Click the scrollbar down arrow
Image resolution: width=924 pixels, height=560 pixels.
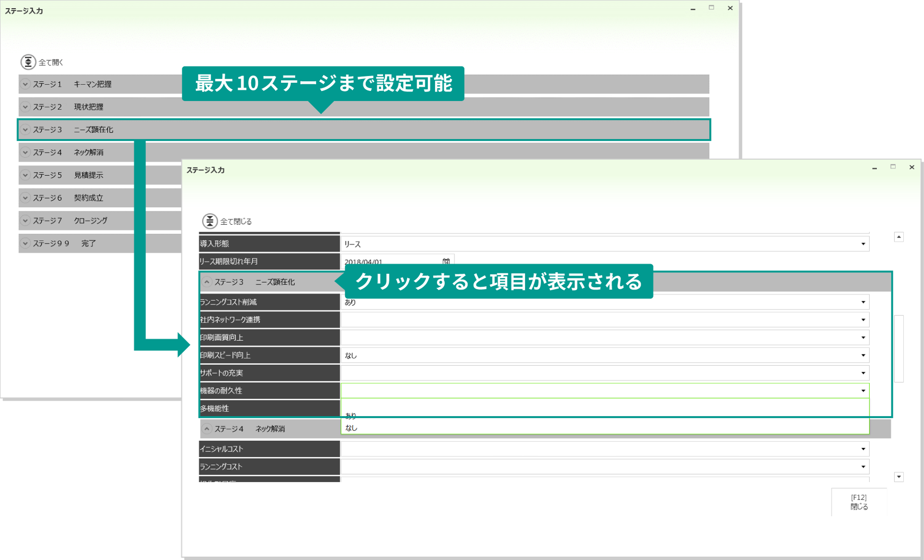(x=898, y=477)
